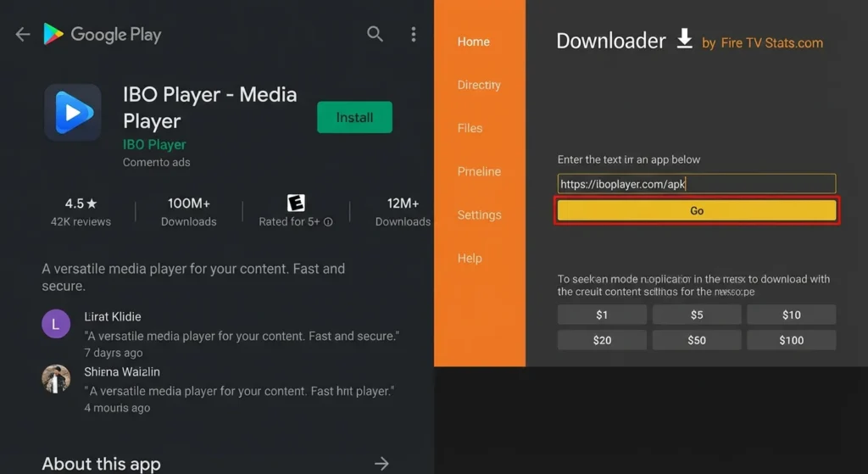Click the IBO Player app icon
The height and width of the screenshot is (474, 868).
coord(73,113)
